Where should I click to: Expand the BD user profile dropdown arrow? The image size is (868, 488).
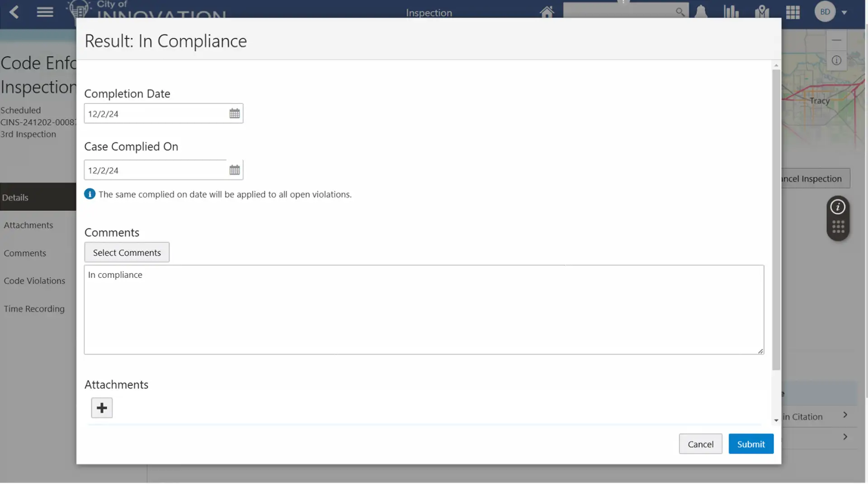[844, 12]
